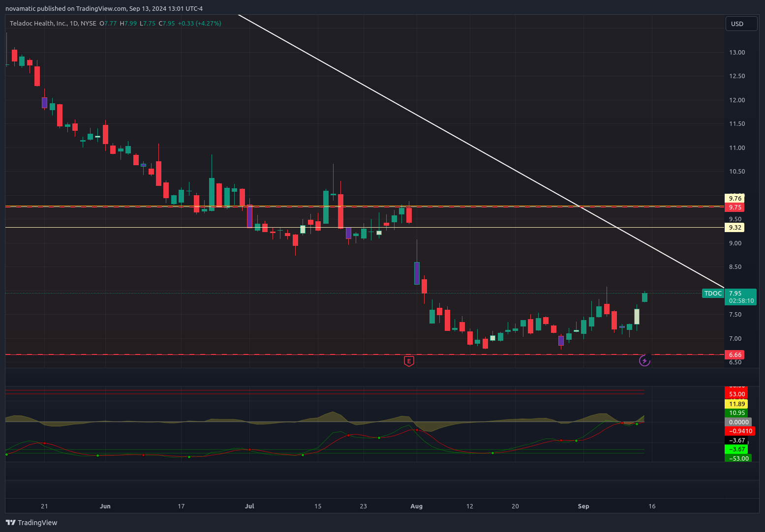The width and height of the screenshot is (765, 532).
Task: Click the Aug label on time axis
Action: pyautogui.click(x=416, y=506)
